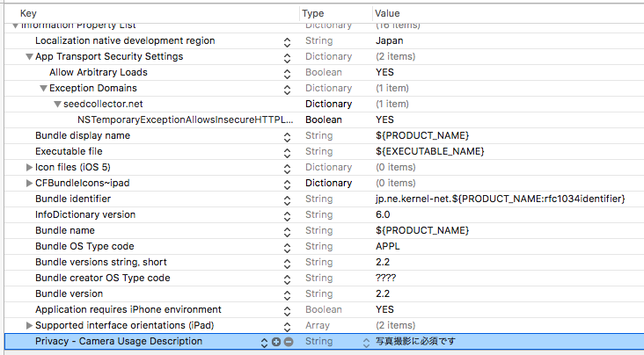Click the Bundle version value 2.2
Screen dimensions: 644x355
point(382,294)
